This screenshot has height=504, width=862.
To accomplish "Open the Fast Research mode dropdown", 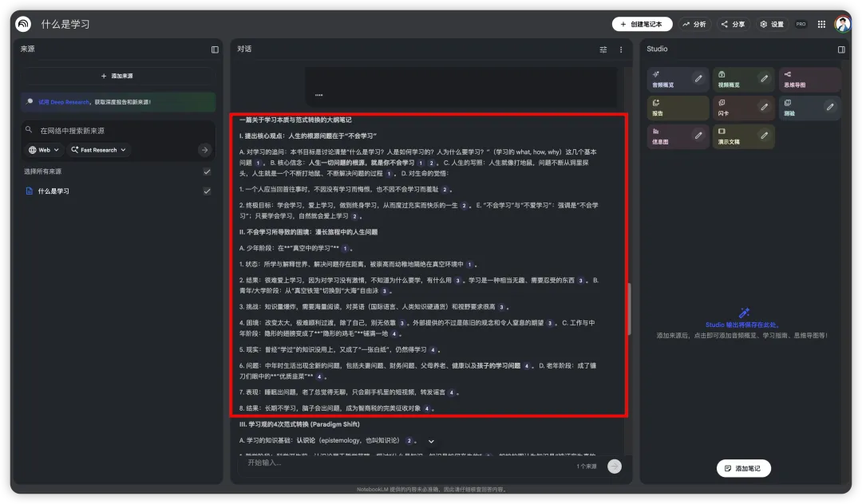I will pyautogui.click(x=98, y=150).
